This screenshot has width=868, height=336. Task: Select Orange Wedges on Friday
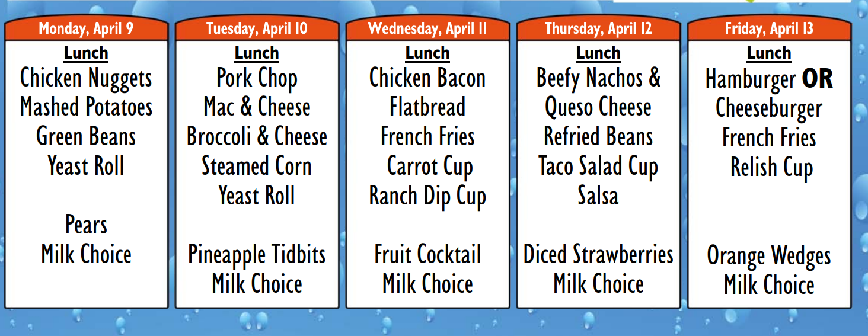pyautogui.click(x=769, y=257)
